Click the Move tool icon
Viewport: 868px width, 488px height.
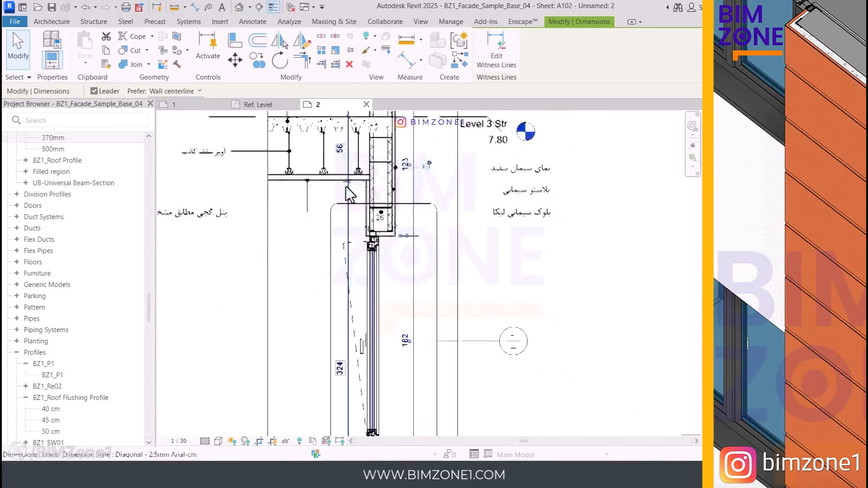coord(235,60)
